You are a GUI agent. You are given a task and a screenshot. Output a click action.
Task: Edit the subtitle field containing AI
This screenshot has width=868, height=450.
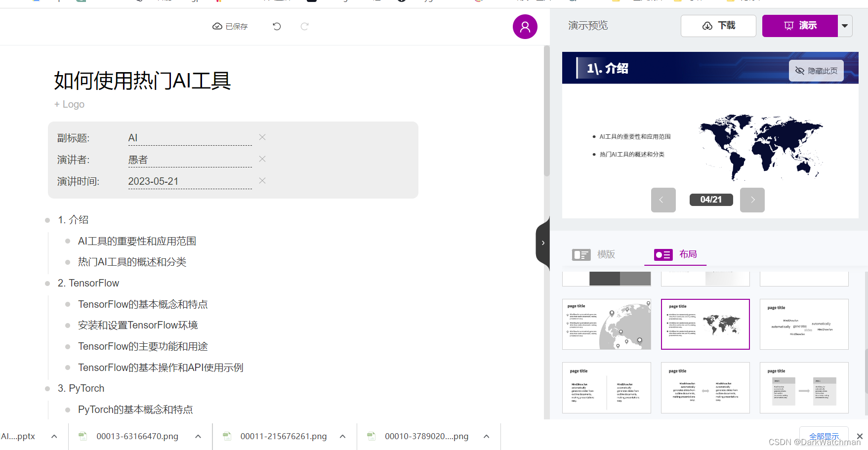coord(190,138)
